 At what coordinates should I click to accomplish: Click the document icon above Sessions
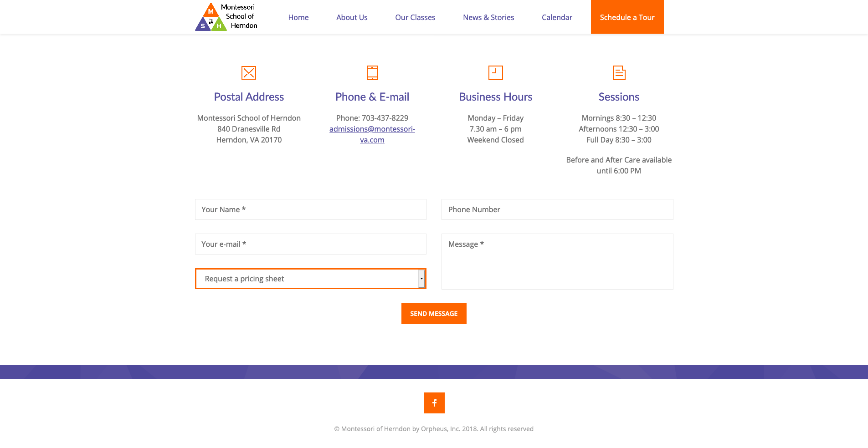(x=619, y=73)
